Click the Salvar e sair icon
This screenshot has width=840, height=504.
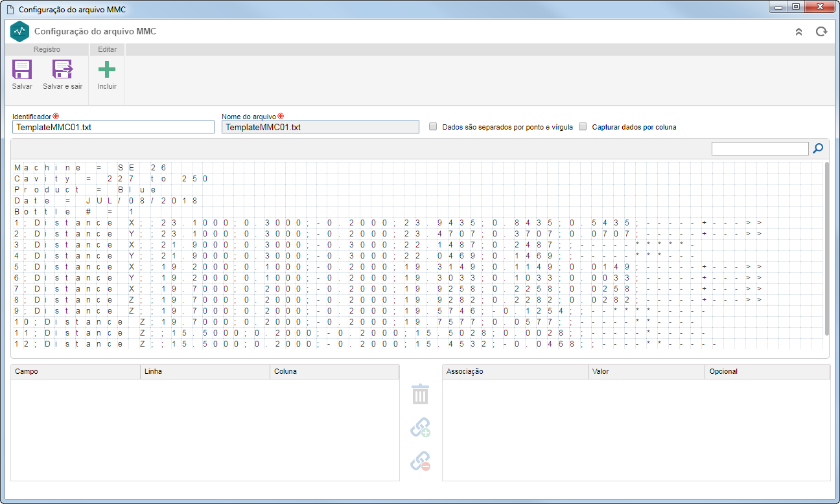(63, 69)
